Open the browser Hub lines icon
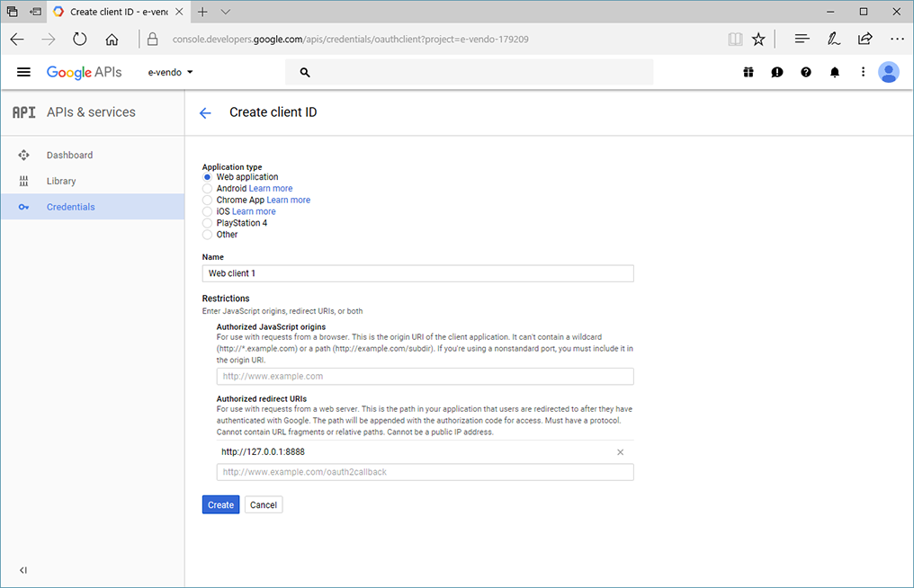 point(802,39)
